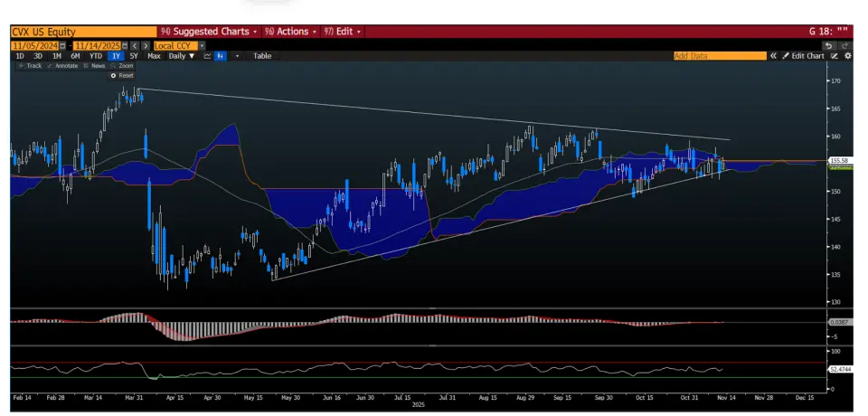868x416 pixels.
Task: Open the Actions menu
Action: coord(289,32)
